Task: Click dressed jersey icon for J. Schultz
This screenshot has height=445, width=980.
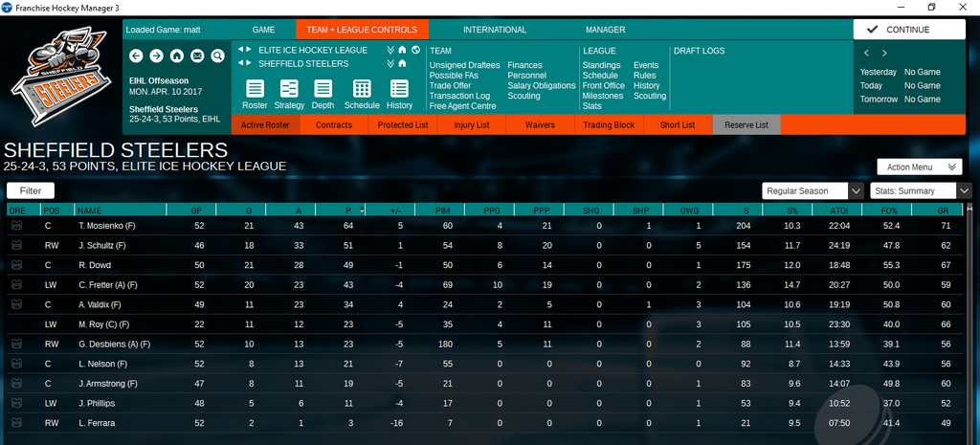Action: point(17,246)
